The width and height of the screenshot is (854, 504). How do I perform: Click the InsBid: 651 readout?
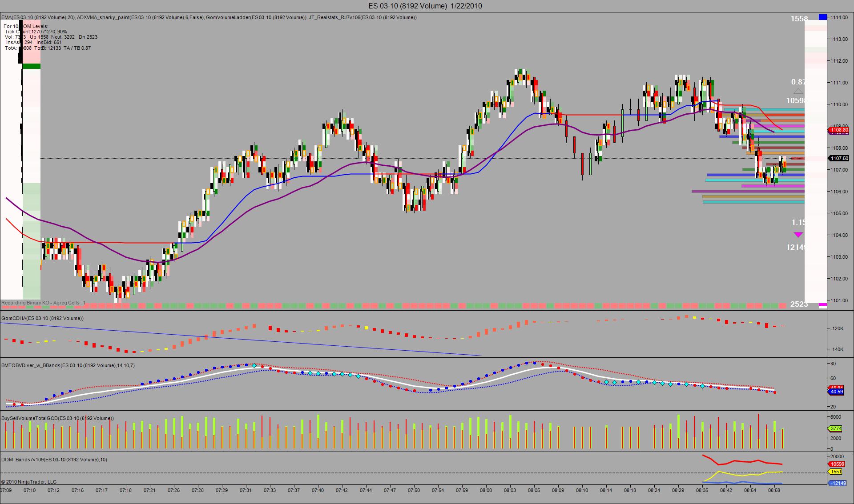[x=49, y=42]
